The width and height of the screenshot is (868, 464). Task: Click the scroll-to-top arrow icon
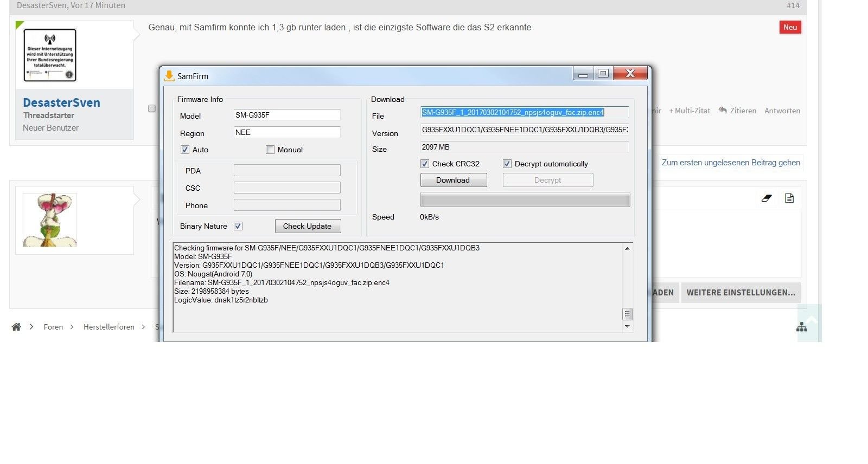click(x=811, y=320)
